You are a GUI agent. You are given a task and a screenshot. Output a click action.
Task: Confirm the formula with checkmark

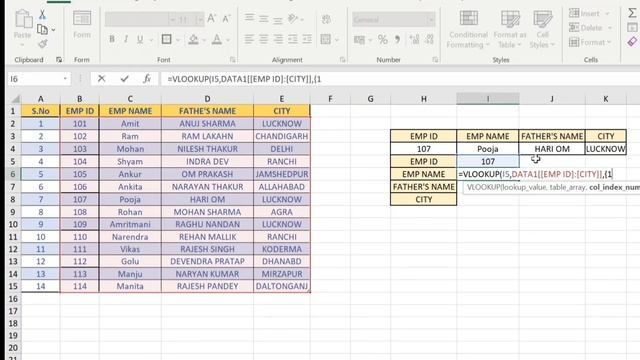point(124,79)
